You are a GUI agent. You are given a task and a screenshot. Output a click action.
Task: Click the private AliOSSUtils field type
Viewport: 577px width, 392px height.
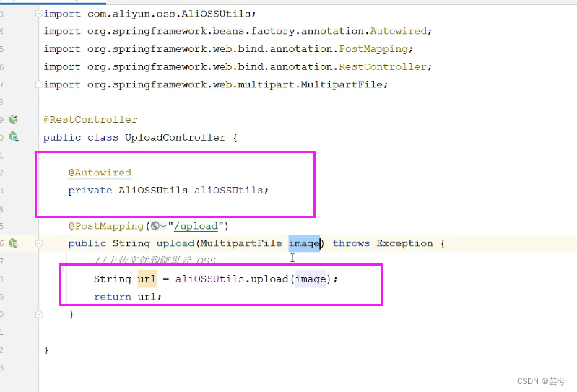pos(152,190)
